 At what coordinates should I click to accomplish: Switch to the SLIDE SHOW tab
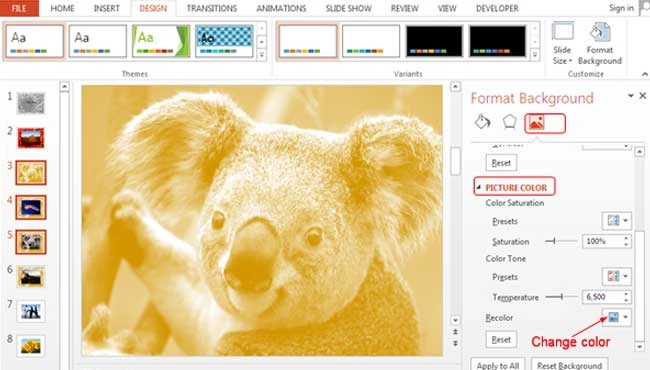point(348,8)
